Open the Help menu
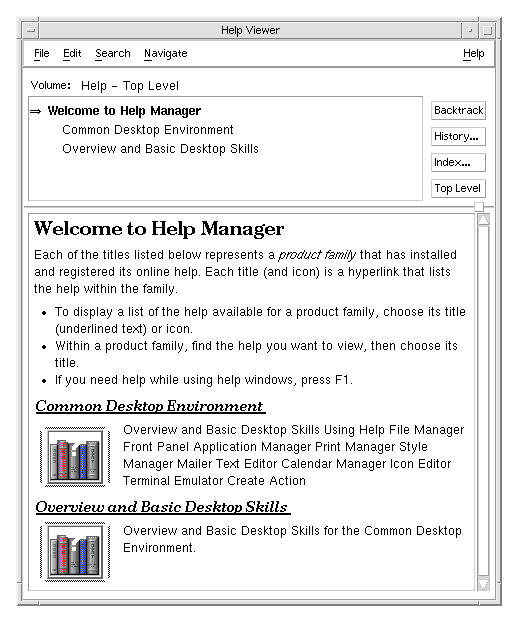The image size is (518, 622). click(474, 54)
